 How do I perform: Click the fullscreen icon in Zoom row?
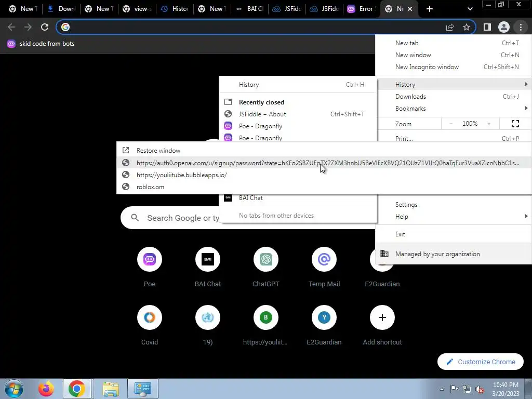click(515, 124)
